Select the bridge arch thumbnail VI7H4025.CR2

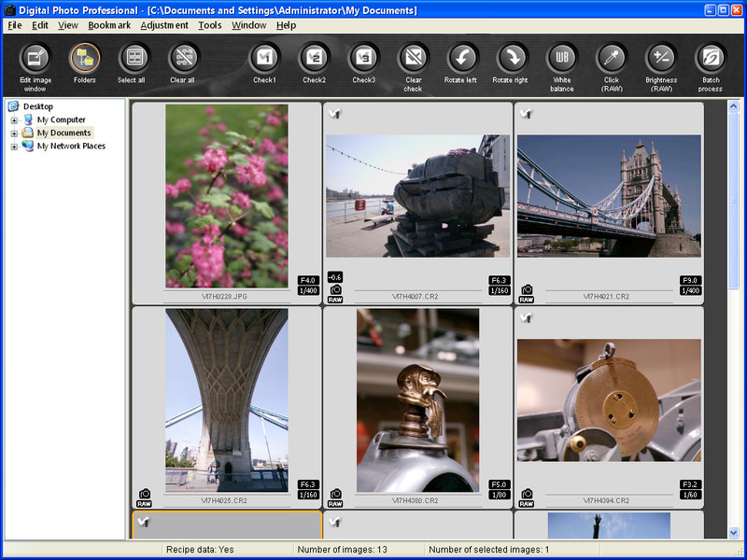(x=227, y=400)
